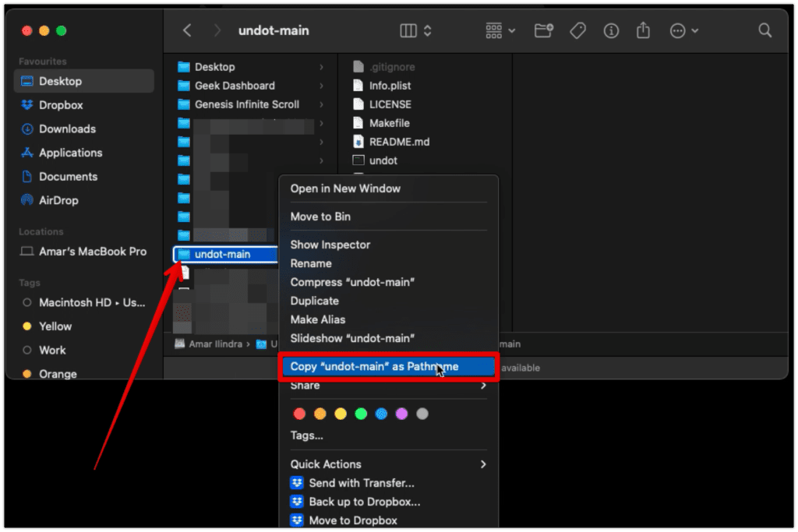Screen dimensions: 798x532
Task: Click the back navigation arrow
Action: 187,30
